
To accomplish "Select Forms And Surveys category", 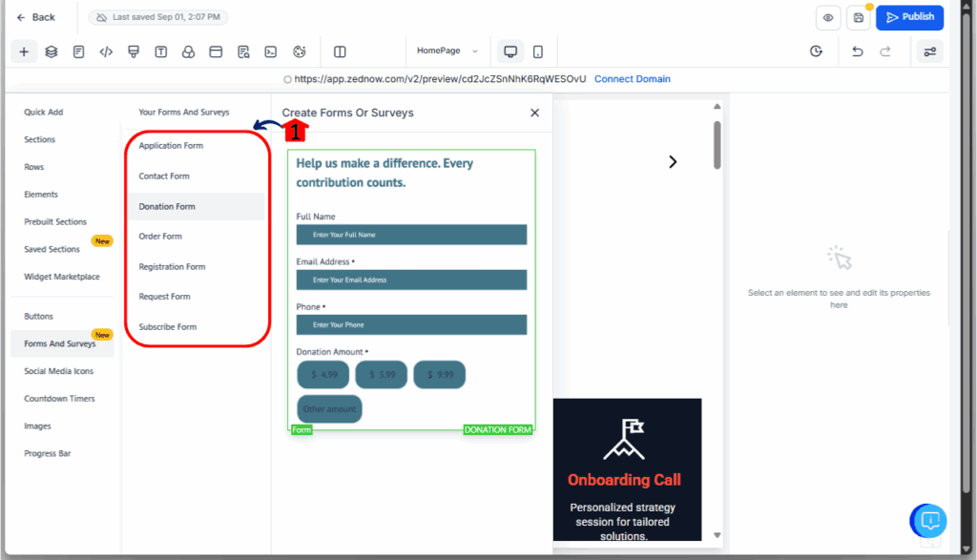I will click(x=62, y=343).
